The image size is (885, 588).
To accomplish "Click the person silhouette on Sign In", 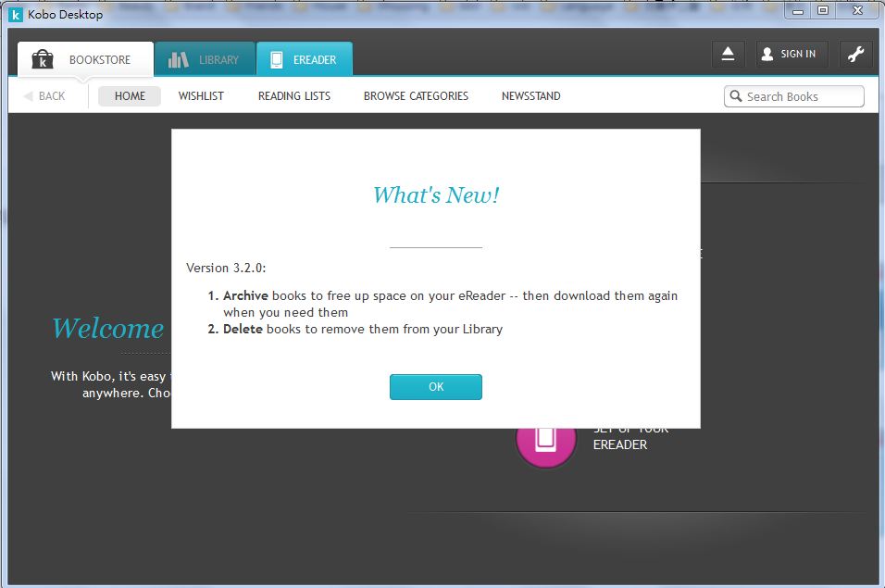I will coord(767,54).
